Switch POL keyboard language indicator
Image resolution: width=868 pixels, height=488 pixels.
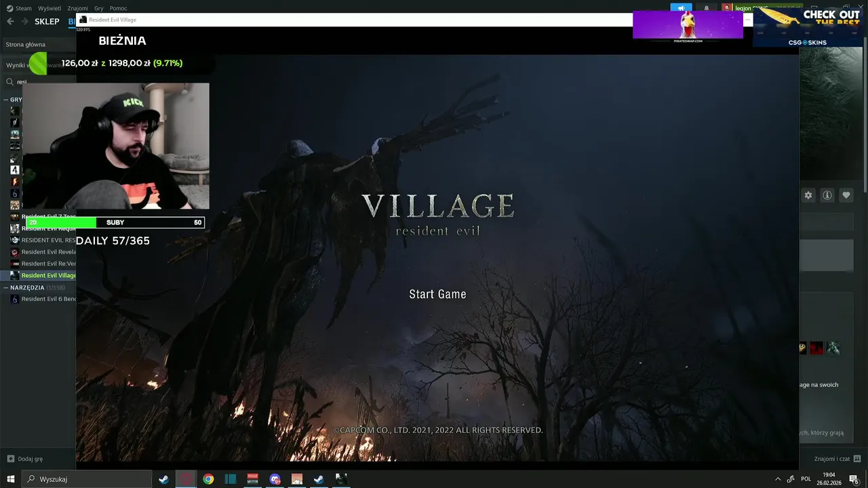[x=806, y=479]
